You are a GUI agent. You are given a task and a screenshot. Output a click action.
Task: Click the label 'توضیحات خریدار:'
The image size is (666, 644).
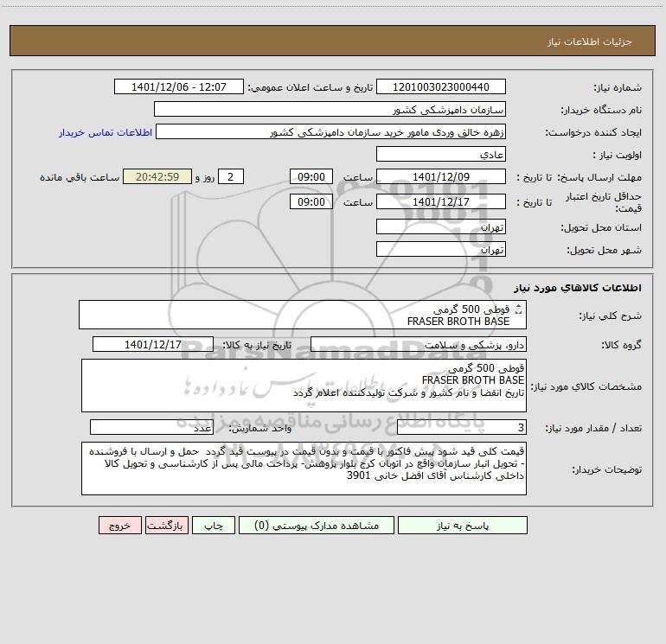[x=607, y=470]
